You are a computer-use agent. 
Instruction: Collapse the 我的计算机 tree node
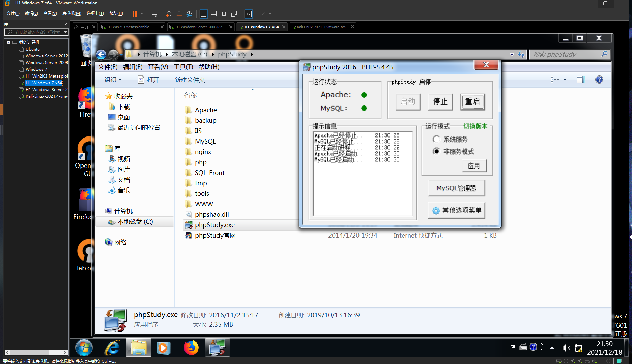(x=8, y=42)
